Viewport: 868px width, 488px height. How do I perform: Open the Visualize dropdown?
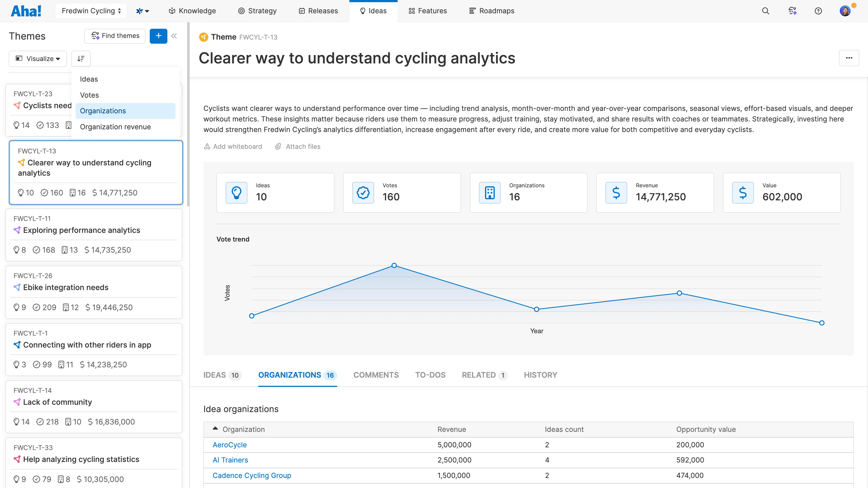click(x=38, y=59)
